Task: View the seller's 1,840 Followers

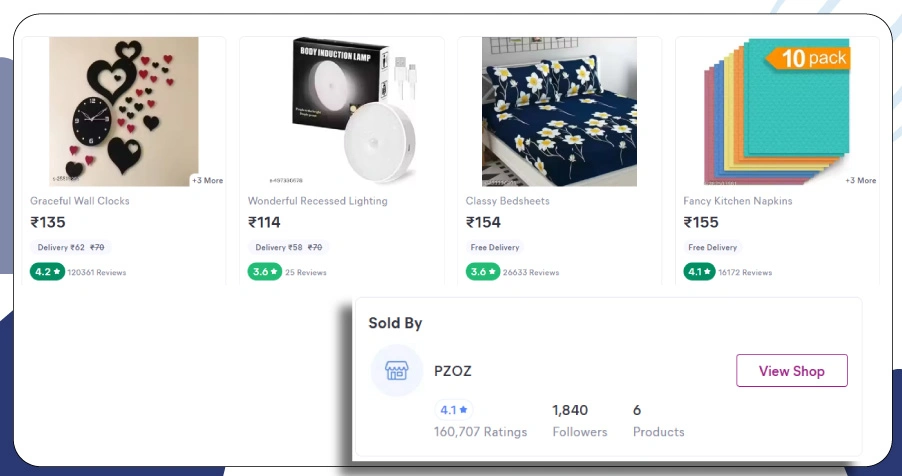Action: click(x=579, y=420)
